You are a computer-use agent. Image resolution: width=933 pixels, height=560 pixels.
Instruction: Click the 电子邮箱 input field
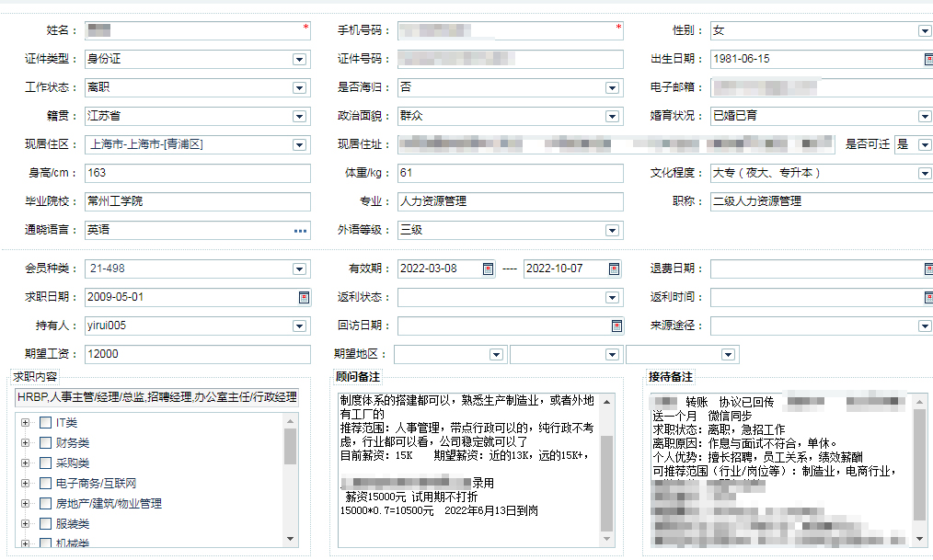click(x=822, y=88)
